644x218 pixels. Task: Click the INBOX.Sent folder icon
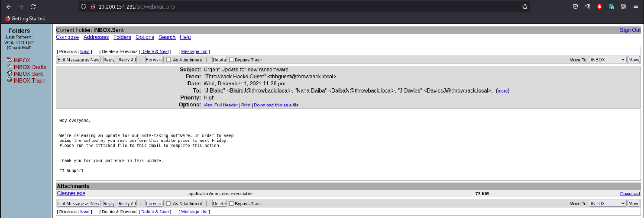(x=10, y=74)
